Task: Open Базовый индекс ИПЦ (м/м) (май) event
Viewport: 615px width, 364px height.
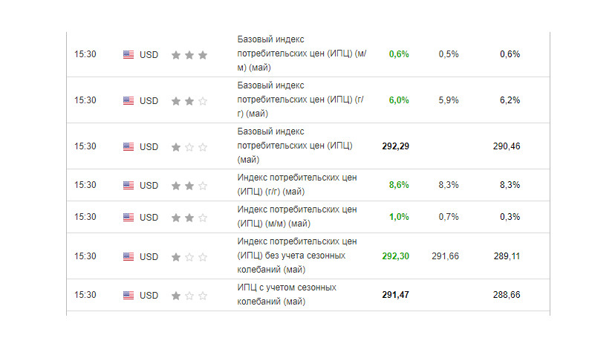Action: (302, 53)
